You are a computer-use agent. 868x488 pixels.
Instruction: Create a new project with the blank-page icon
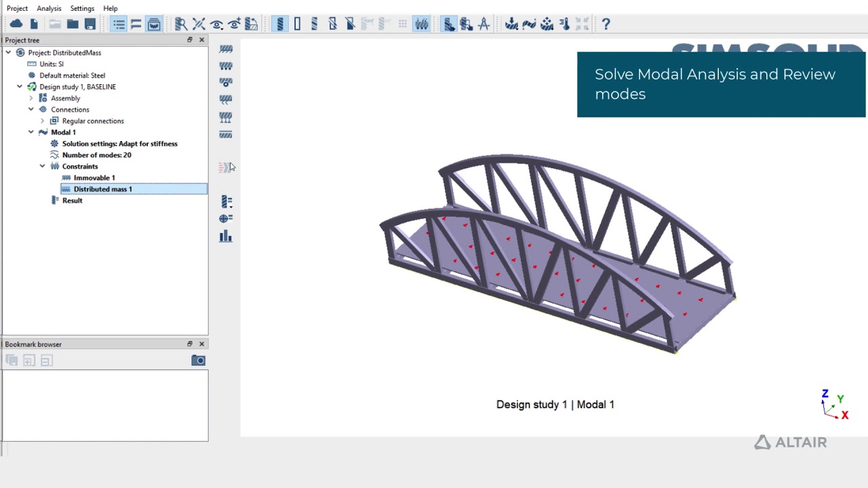[x=34, y=24]
